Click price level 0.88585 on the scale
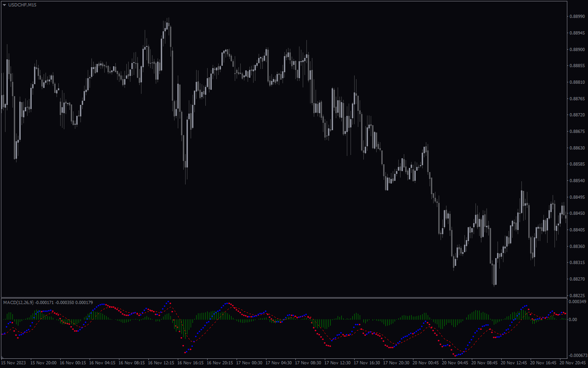This screenshot has width=588, height=368. click(577, 164)
